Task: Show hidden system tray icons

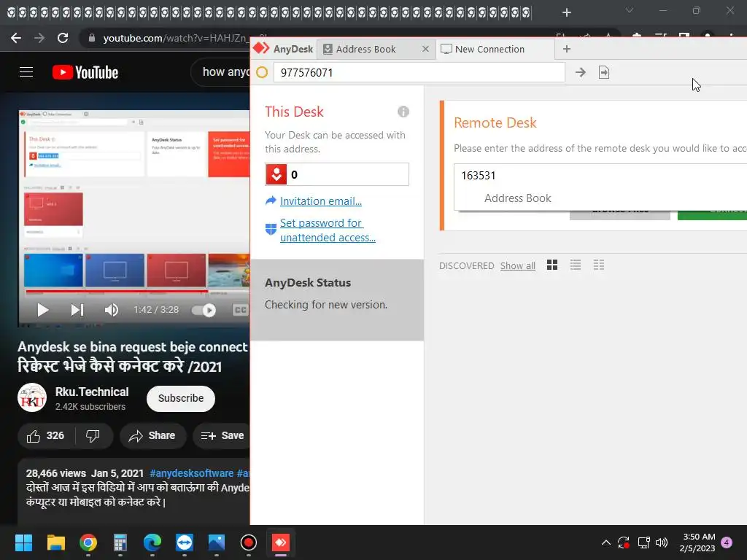Action: click(606, 542)
